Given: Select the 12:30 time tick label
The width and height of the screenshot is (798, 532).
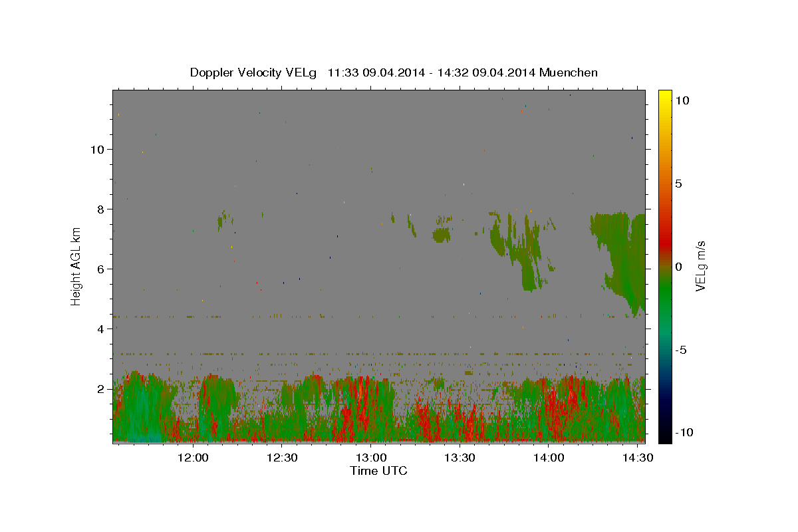Looking at the screenshot, I should click(x=283, y=458).
